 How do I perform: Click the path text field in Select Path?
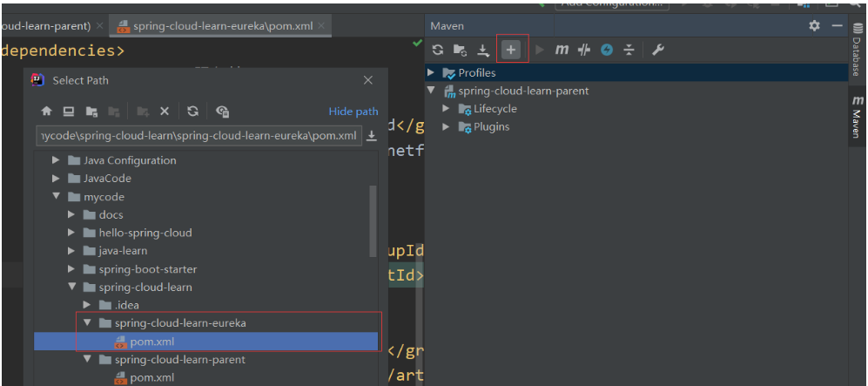click(x=199, y=136)
